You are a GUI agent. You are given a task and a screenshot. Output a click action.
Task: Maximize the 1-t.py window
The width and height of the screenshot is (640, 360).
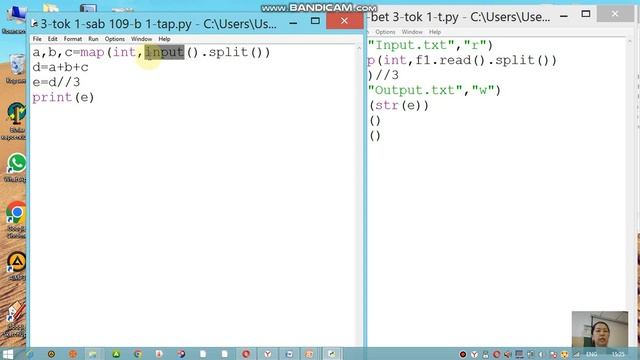coord(586,14)
